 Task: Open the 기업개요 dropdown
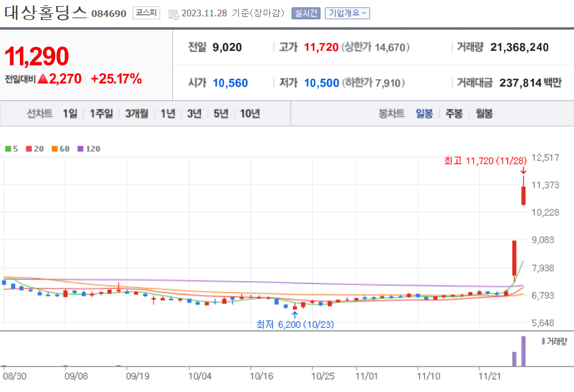pyautogui.click(x=347, y=13)
